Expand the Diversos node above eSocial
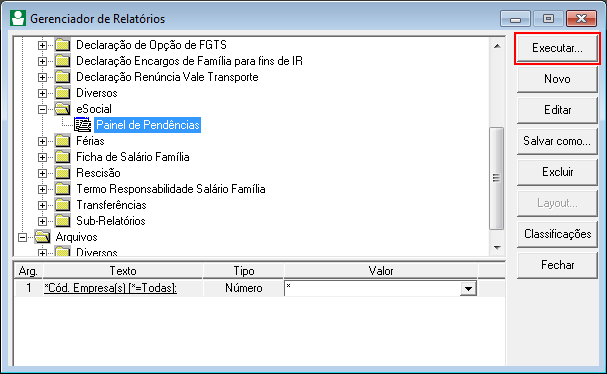 [42, 93]
